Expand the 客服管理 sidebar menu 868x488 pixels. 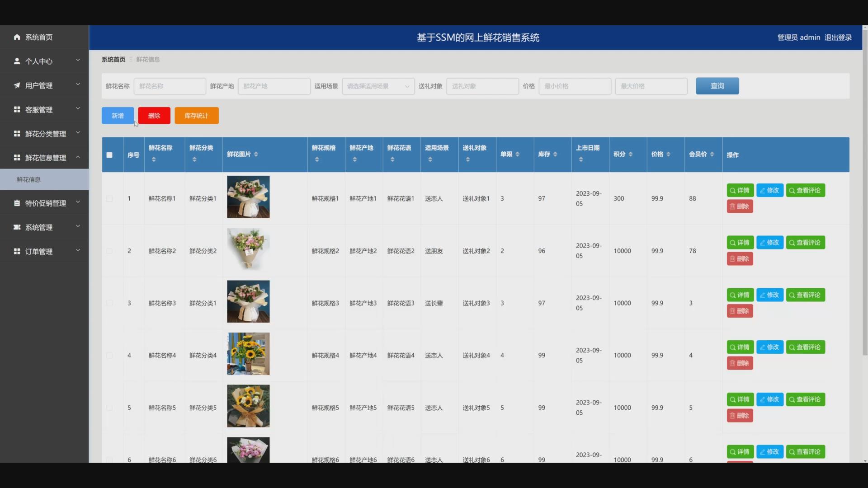click(x=44, y=110)
